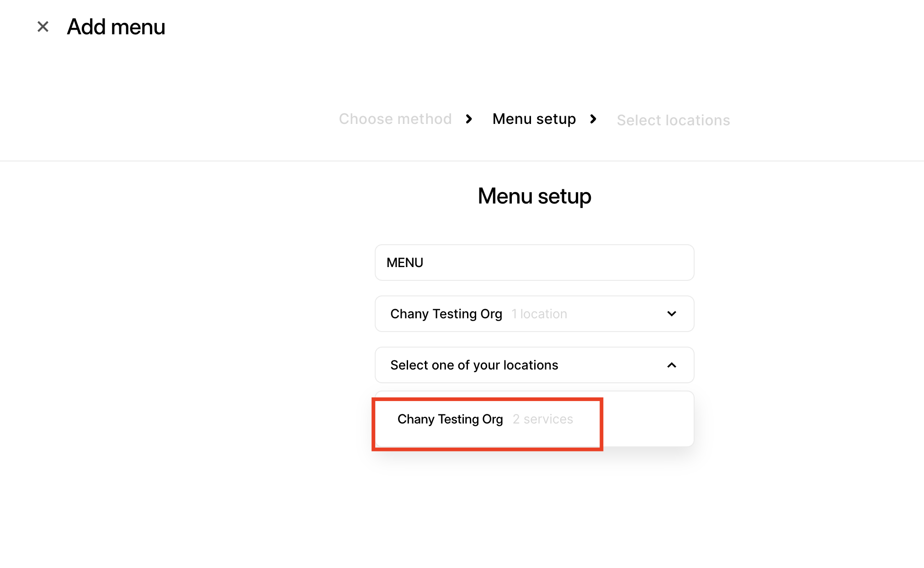Image resolution: width=924 pixels, height=568 pixels.
Task: Collapse the locations dropdown with its up chevron
Action: [671, 365]
